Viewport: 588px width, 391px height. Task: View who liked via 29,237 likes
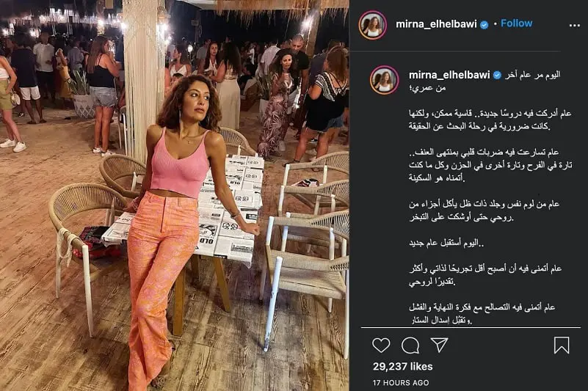coord(403,366)
